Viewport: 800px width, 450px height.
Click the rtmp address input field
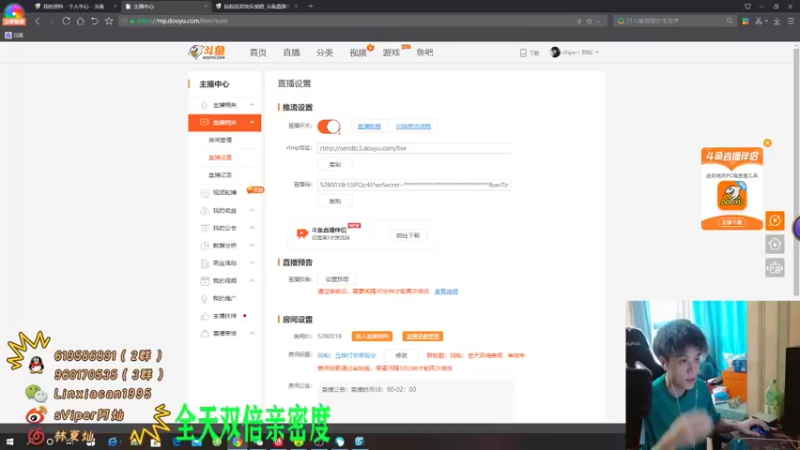click(414, 148)
